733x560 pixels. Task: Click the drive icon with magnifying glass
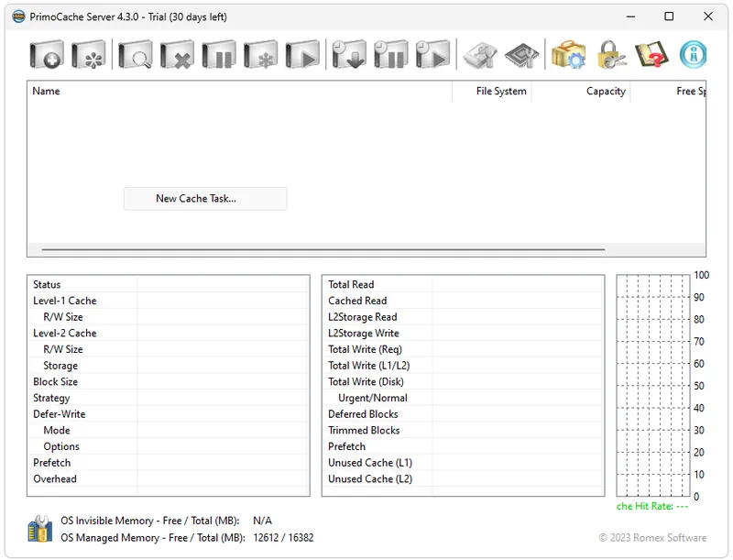(135, 55)
